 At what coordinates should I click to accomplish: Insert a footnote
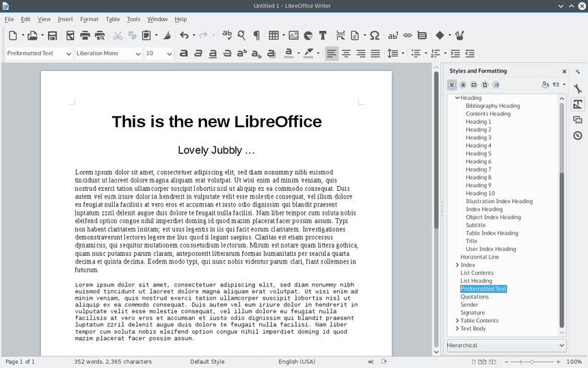click(393, 36)
